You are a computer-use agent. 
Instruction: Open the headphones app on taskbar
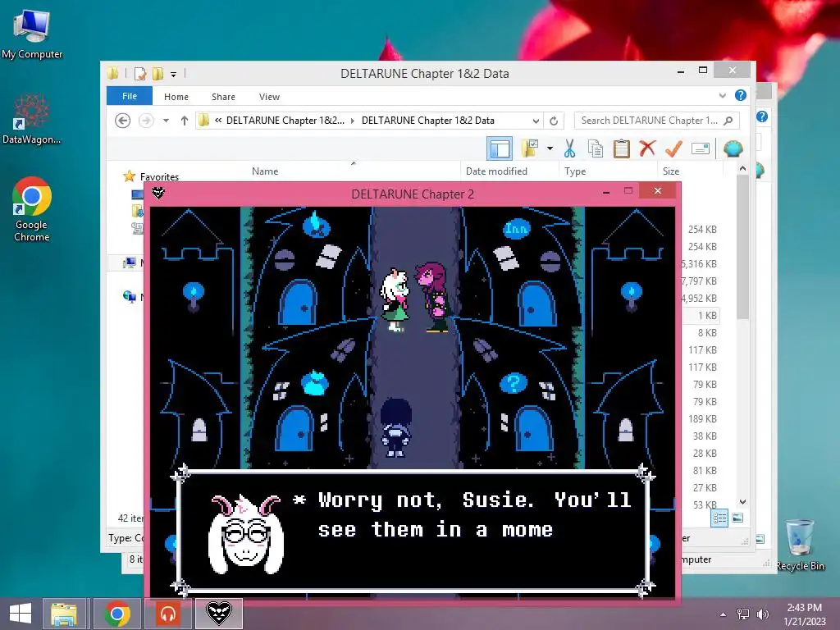tap(168, 614)
